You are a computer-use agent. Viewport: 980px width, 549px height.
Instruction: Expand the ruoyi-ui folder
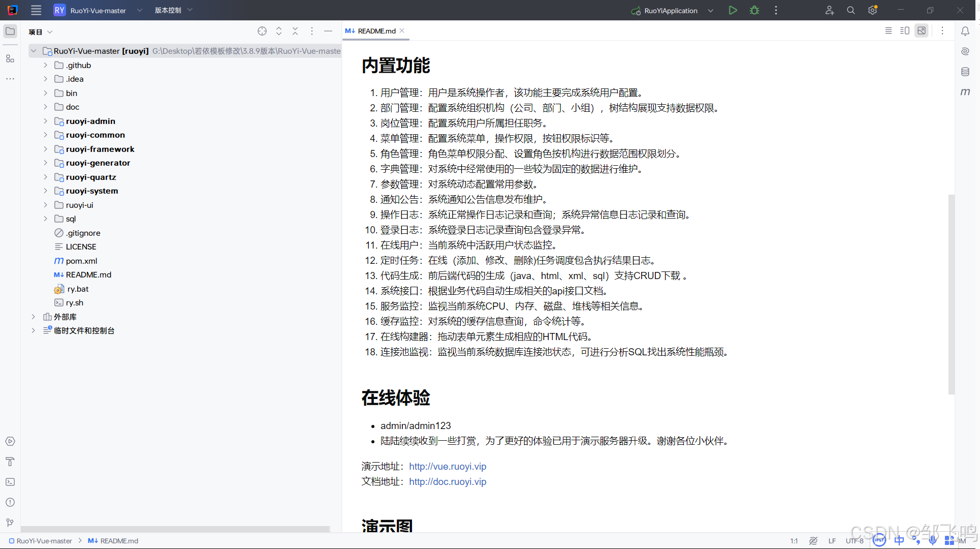click(45, 205)
